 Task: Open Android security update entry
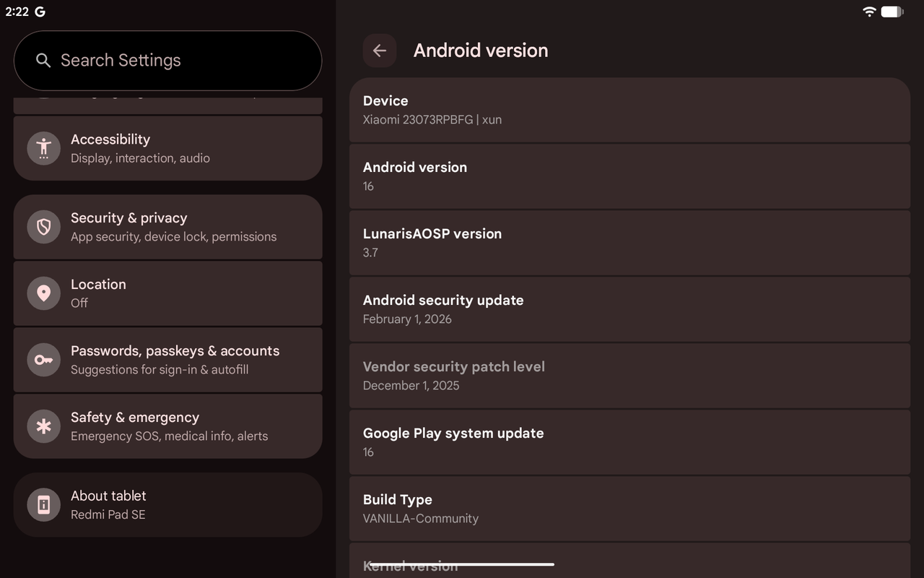pos(629,309)
